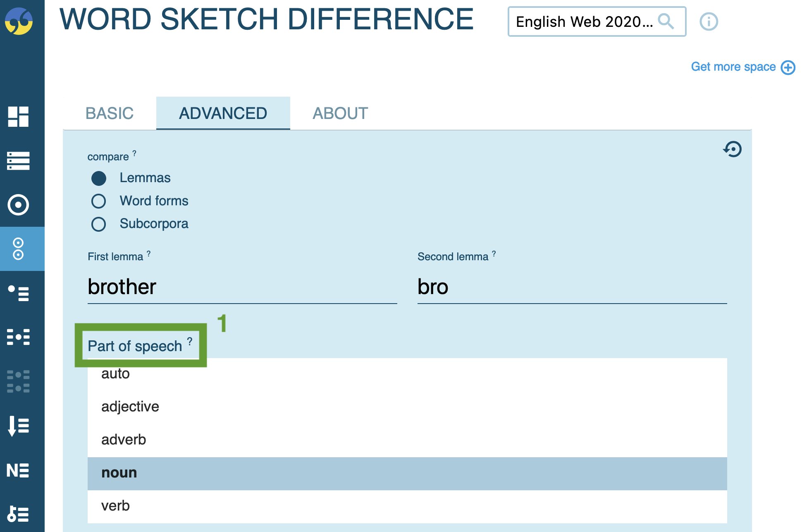Switch to the ABOUT tab
Screen dimensions: 802x532
[x=340, y=113]
